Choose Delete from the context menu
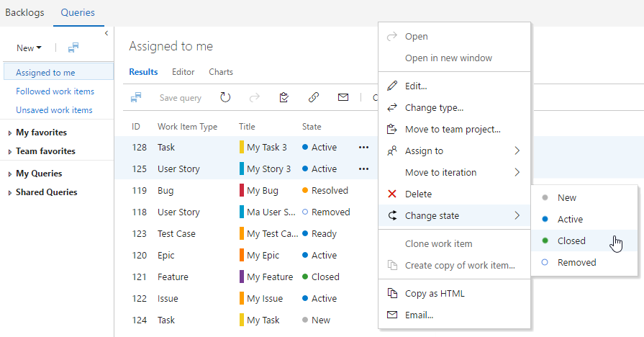The height and width of the screenshot is (337, 644). point(418,194)
